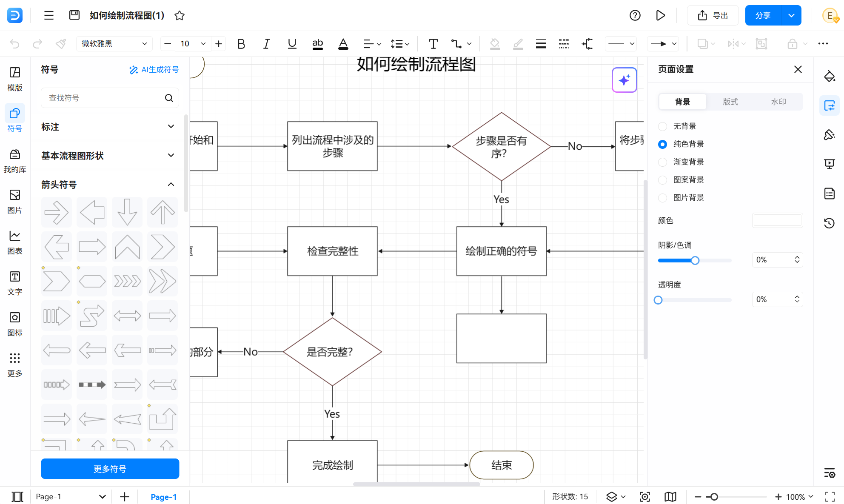The image size is (844, 504).
Task: Open the arrow style dropdown
Action: pos(662,44)
